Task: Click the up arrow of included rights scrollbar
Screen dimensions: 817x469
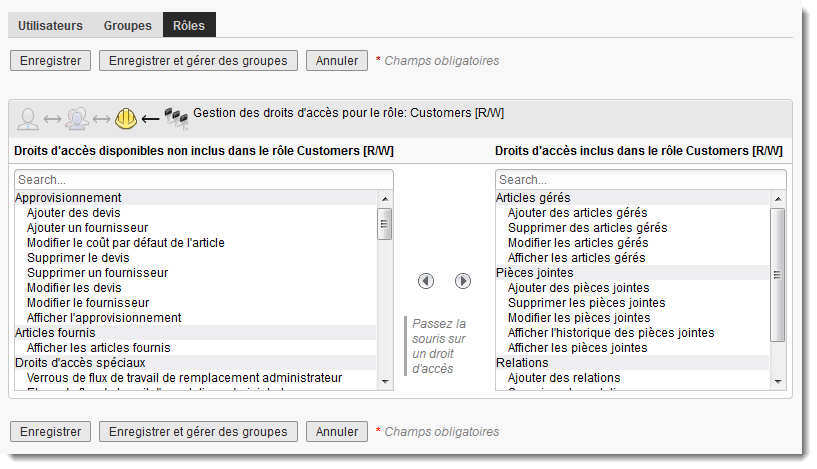Action: click(778, 199)
